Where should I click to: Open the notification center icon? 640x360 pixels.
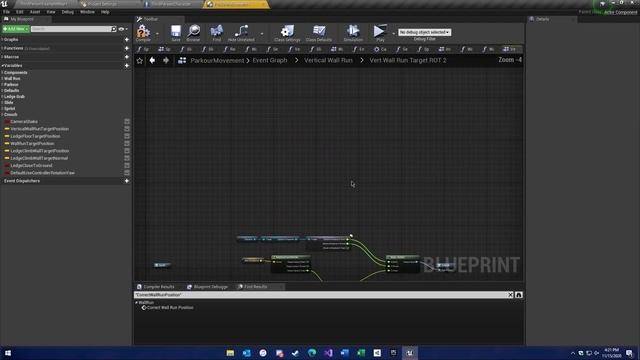(629, 353)
